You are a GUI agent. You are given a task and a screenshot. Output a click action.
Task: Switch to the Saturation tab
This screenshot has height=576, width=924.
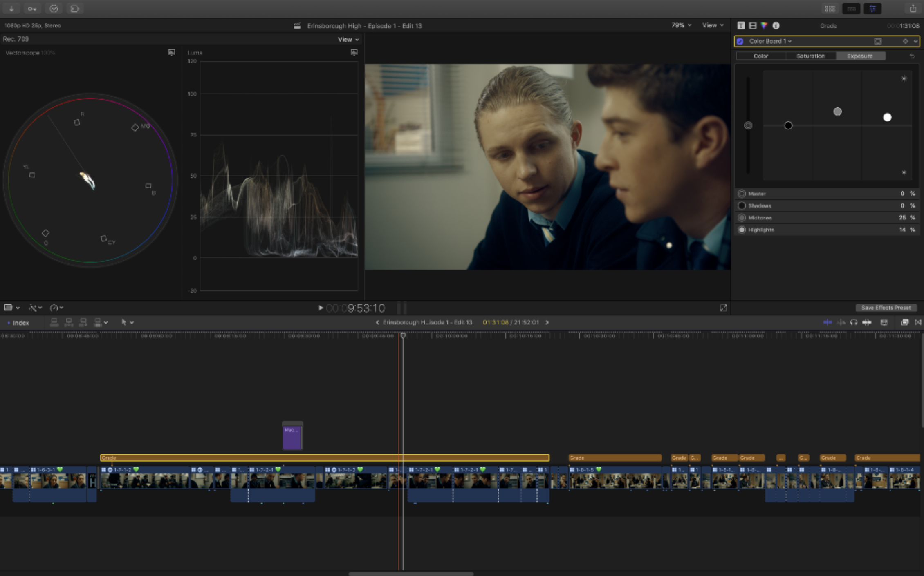point(810,56)
